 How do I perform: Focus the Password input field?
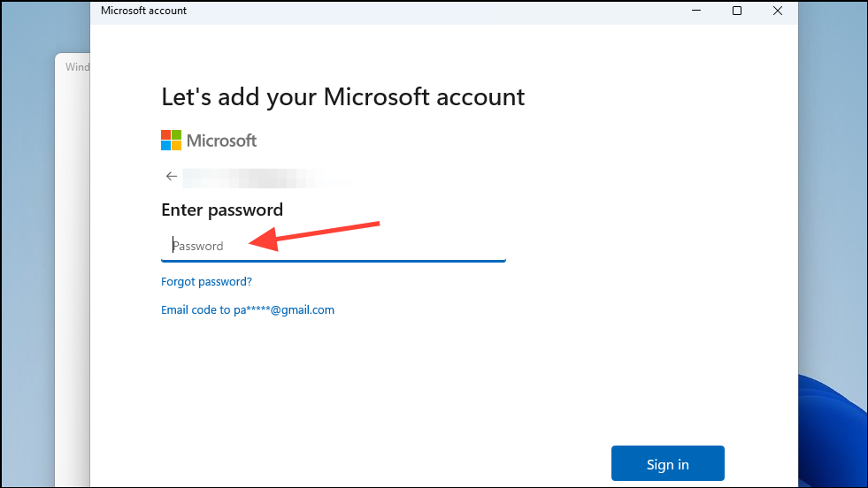334,246
